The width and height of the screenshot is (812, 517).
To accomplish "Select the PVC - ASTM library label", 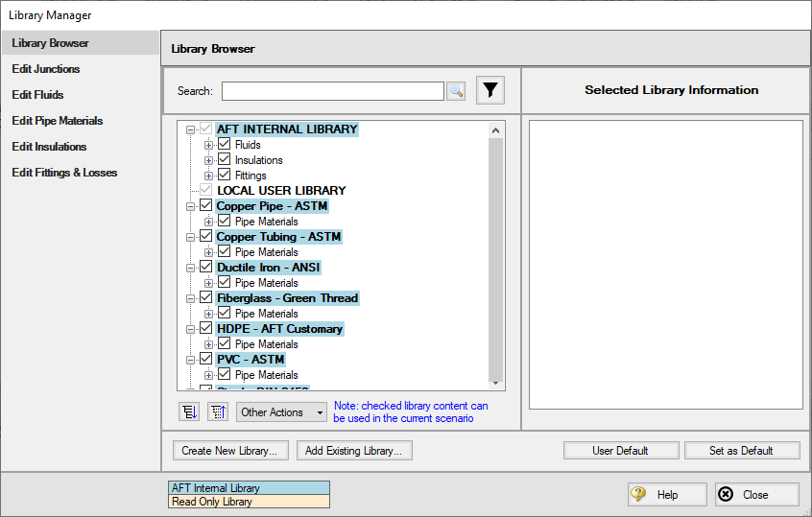I will click(251, 359).
